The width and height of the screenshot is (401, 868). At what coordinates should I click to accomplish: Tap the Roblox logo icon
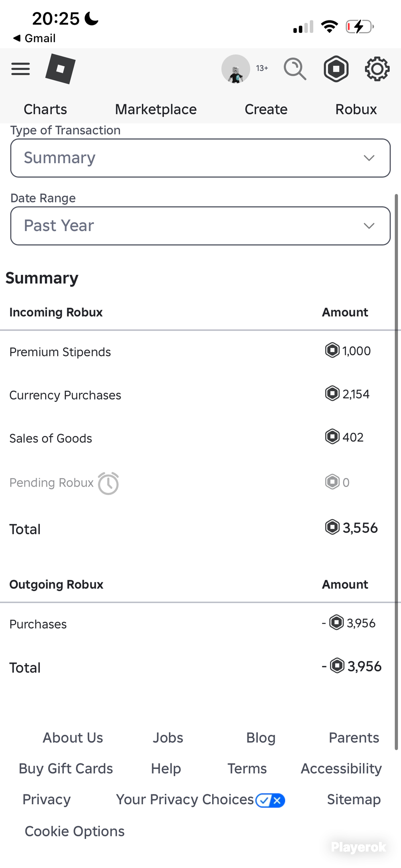(60, 69)
